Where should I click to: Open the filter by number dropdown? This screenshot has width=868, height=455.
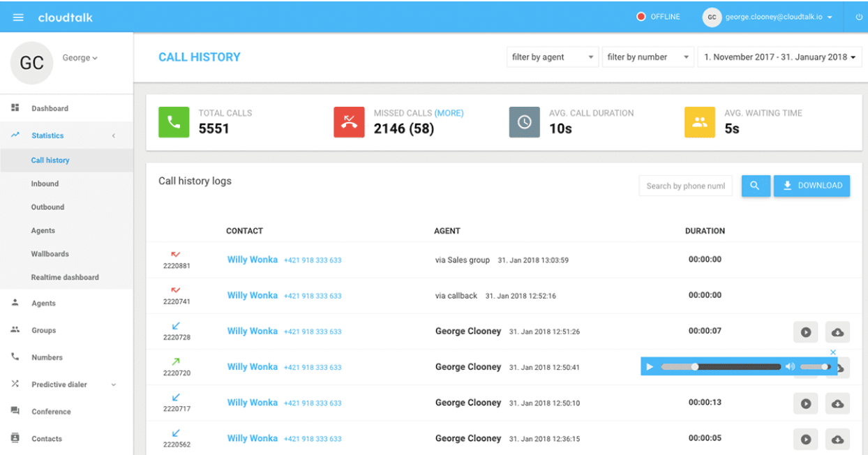point(648,57)
